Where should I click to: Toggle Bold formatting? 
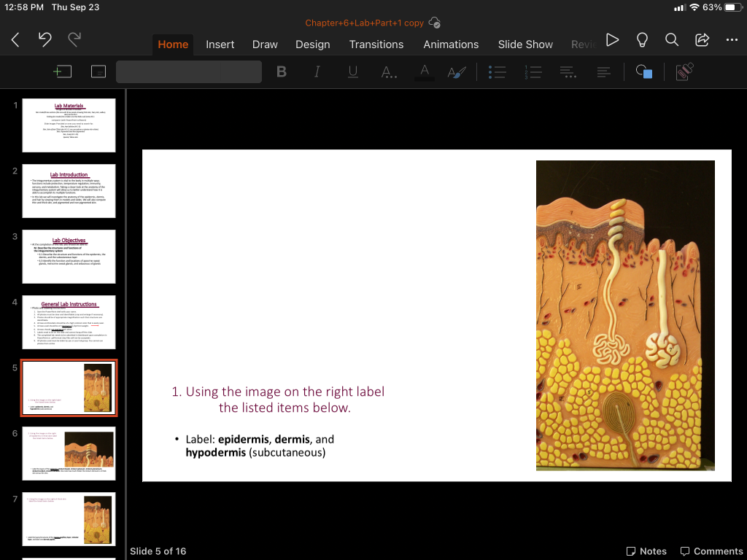tap(282, 71)
